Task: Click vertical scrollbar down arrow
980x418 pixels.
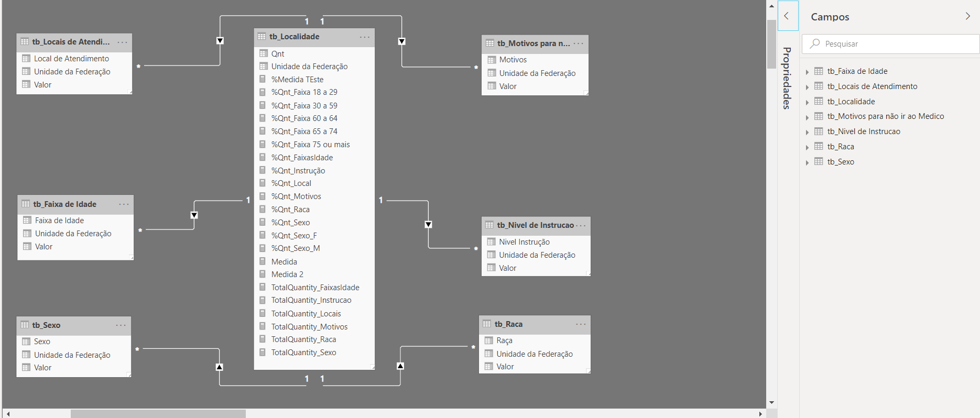Action: (x=771, y=403)
